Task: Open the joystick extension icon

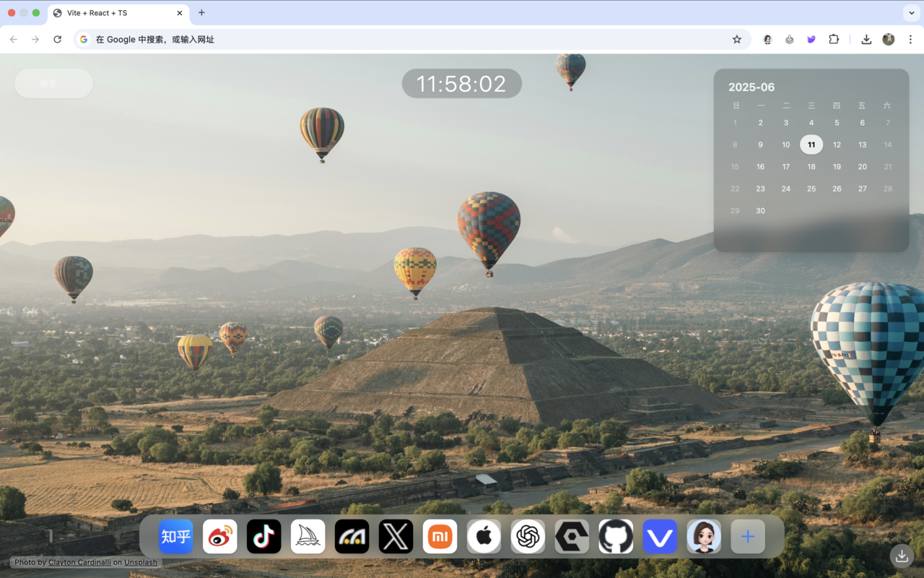Action: tap(790, 40)
